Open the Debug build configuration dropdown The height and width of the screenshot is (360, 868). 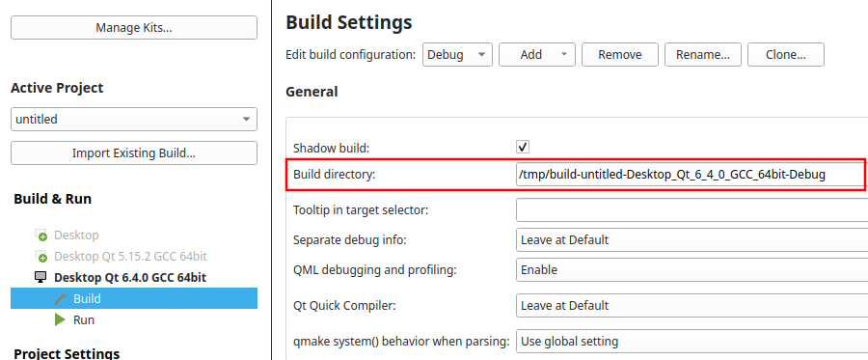click(x=457, y=55)
